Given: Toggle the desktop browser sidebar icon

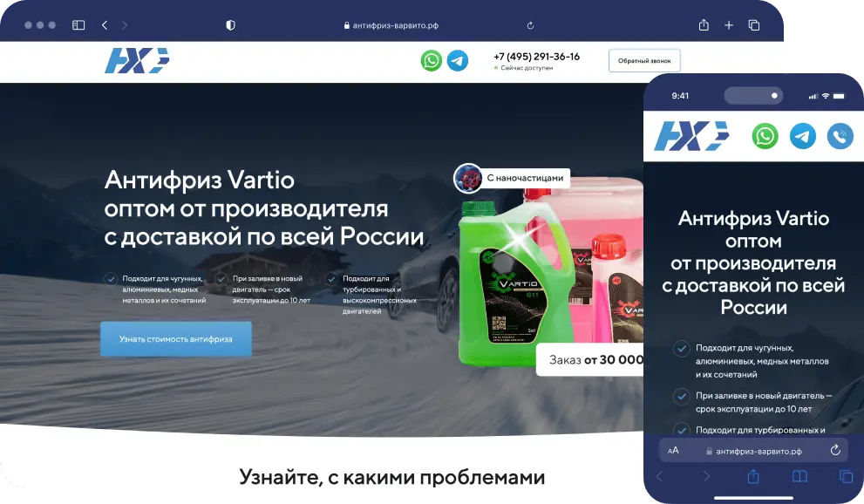Looking at the screenshot, I should pyautogui.click(x=78, y=25).
